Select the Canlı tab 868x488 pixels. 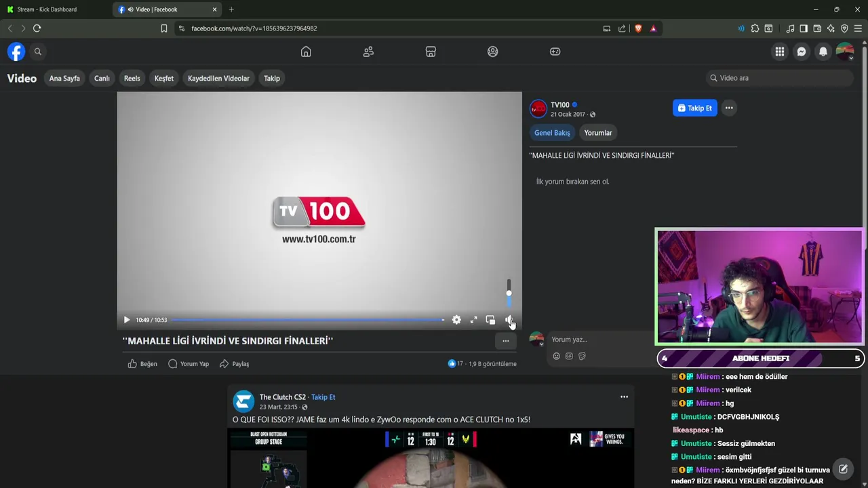tap(102, 78)
